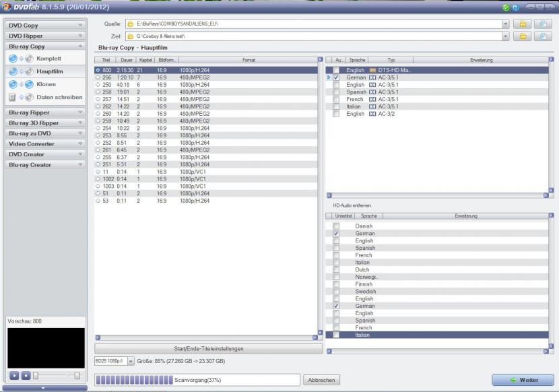Image resolution: width=559 pixels, height=392 pixels.
Task: Enable English DTS-HD audio track checkbox
Action: tap(336, 70)
